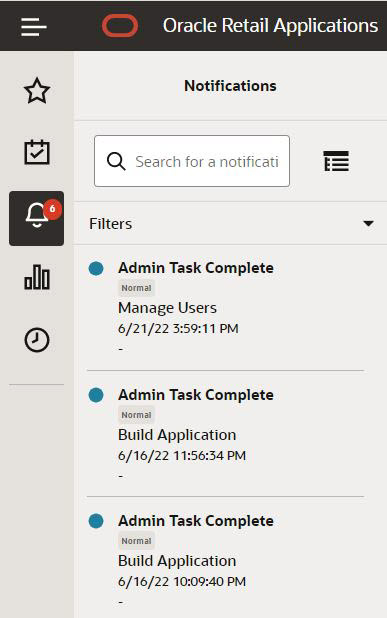Screen dimensions: 387x618
Task: Open Admin Task Complete dated 6/16/22 10:09:40 PM
Action: click(196, 521)
